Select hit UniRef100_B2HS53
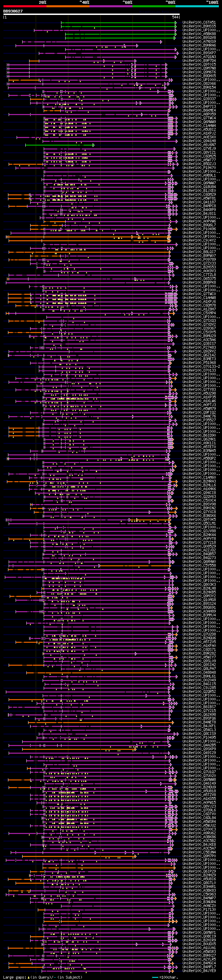The height and width of the screenshot is (980, 222). [x=199, y=267]
